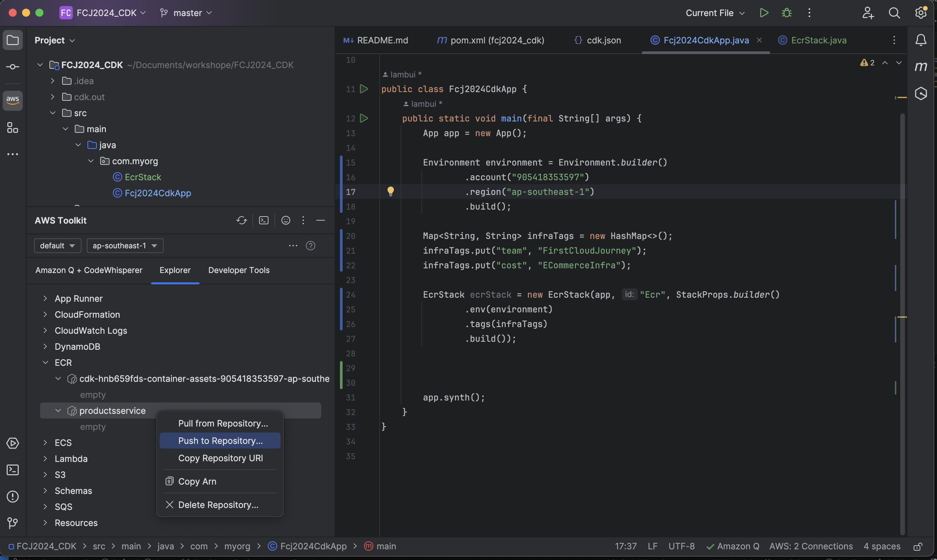Select Push to Repository menu item

[x=220, y=441]
